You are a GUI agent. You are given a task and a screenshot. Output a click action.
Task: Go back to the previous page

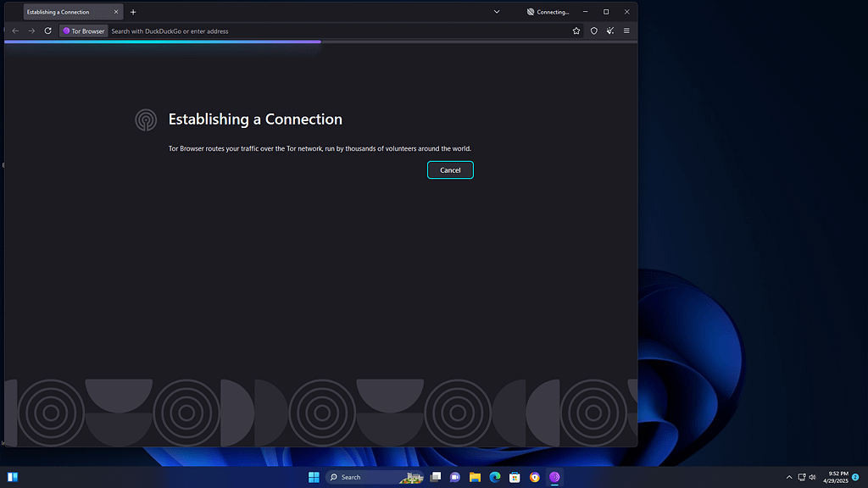click(x=15, y=31)
